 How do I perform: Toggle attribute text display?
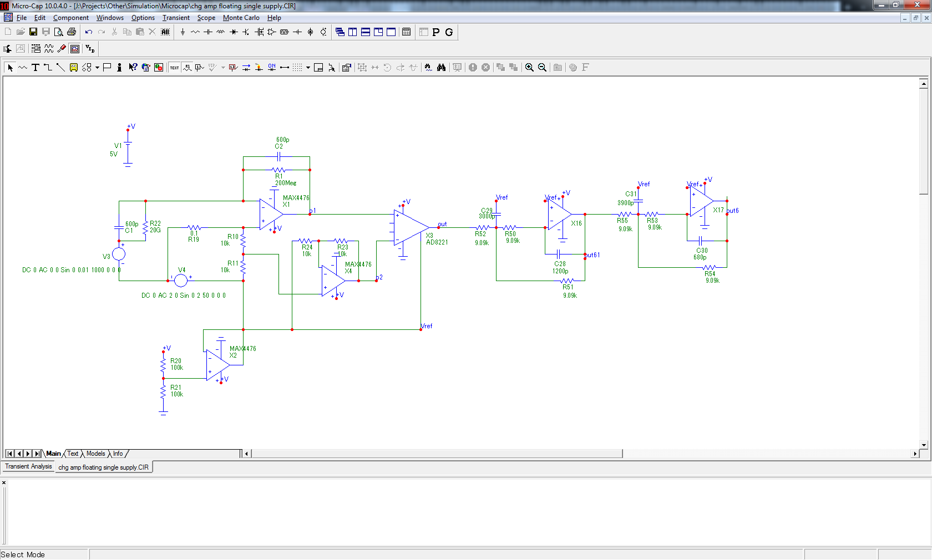point(188,68)
